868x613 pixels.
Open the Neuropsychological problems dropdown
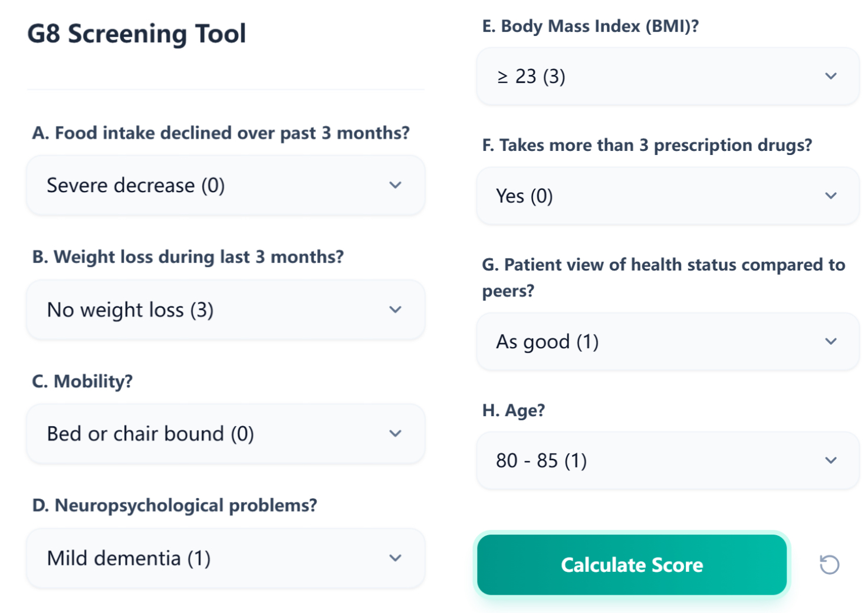[x=225, y=558]
